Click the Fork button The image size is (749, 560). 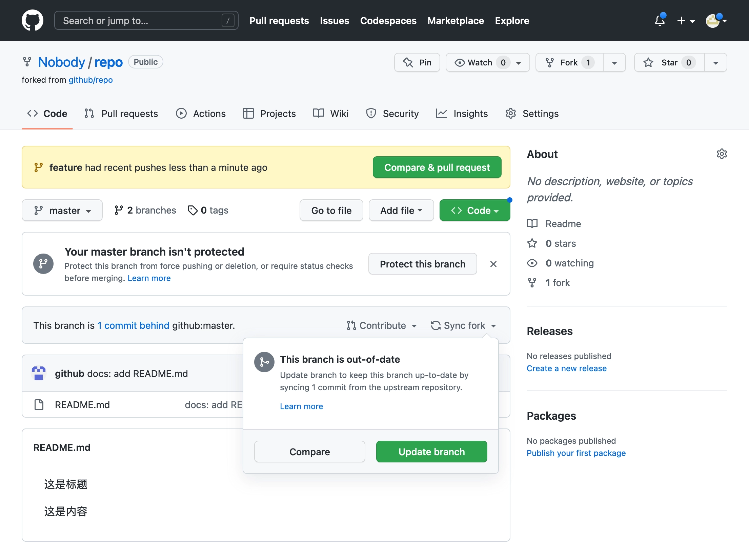pos(569,62)
